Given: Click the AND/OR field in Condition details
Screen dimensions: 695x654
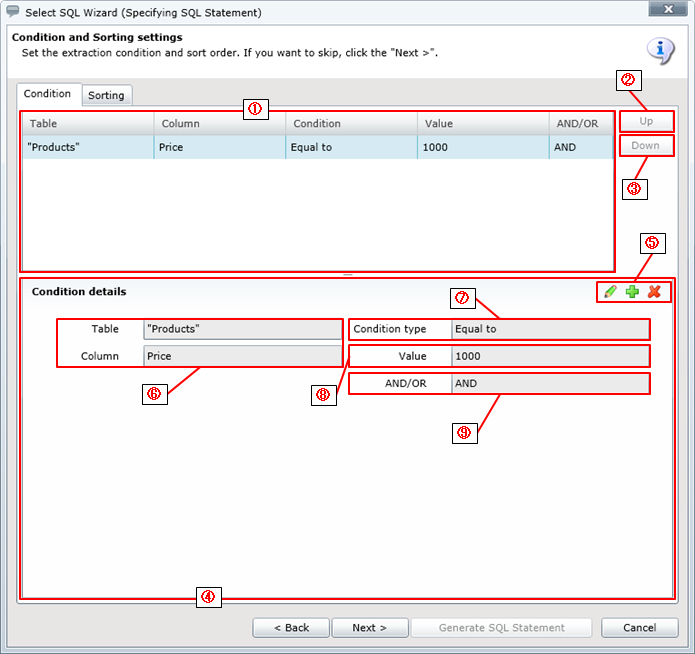Looking at the screenshot, I should point(549,384).
